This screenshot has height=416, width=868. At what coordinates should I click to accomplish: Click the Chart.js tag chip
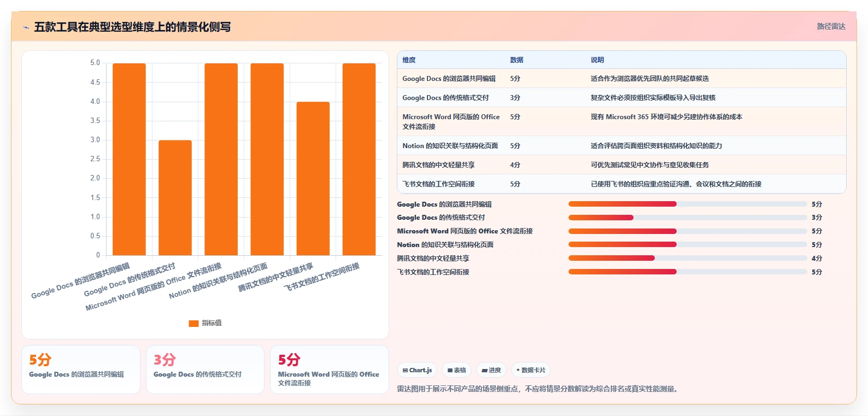coord(417,370)
